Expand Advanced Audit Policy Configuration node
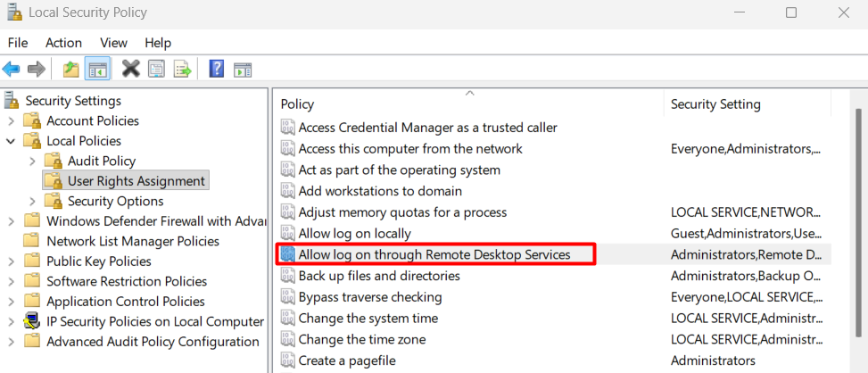This screenshot has width=868, height=373. [11, 342]
